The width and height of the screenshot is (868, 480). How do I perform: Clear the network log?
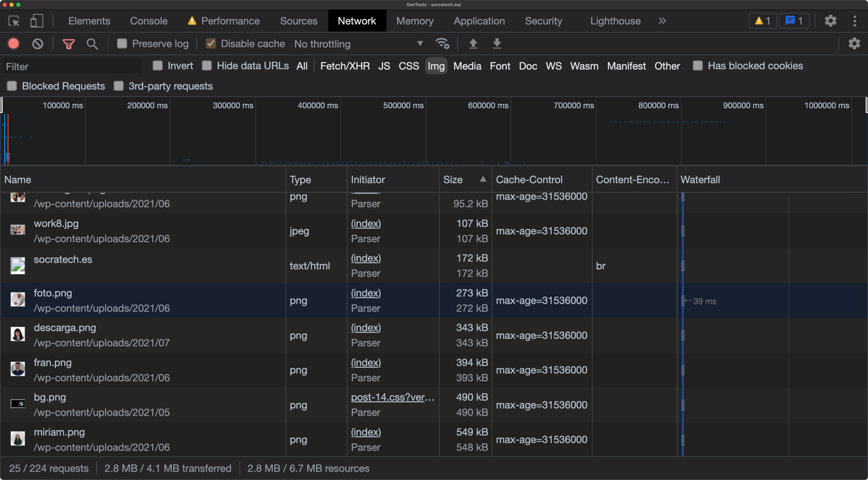tap(38, 44)
